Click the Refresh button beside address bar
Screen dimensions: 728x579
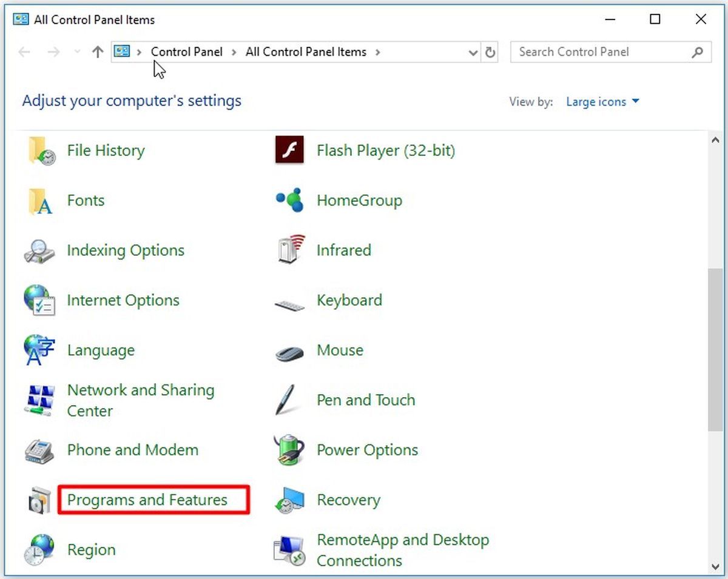pos(490,52)
